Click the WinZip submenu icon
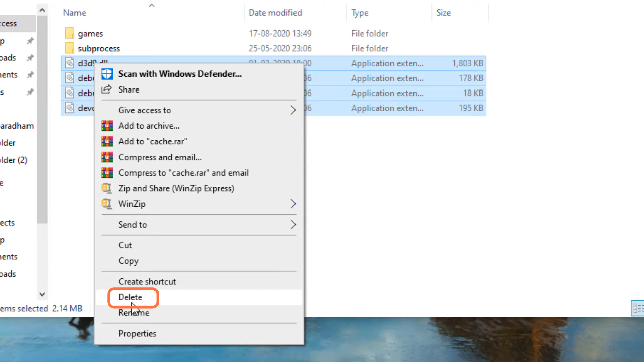This screenshot has height=362, width=644. pyautogui.click(x=292, y=204)
